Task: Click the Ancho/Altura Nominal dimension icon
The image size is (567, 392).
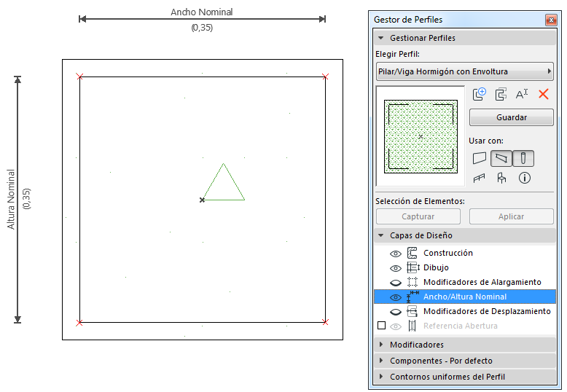Action: 412,297
